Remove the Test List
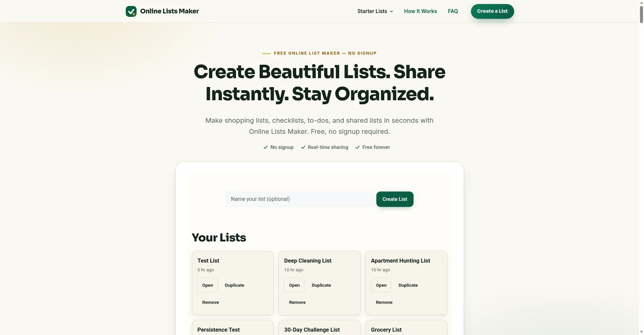 (211, 302)
